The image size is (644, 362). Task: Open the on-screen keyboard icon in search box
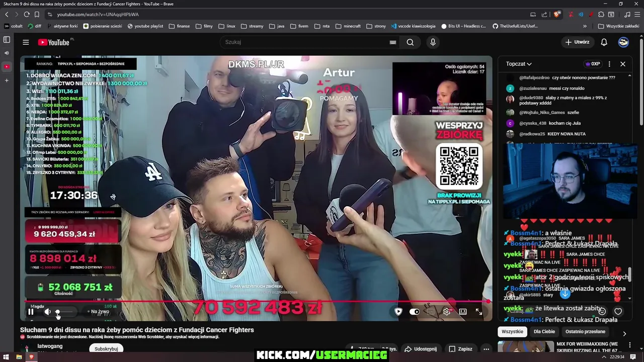point(393,42)
